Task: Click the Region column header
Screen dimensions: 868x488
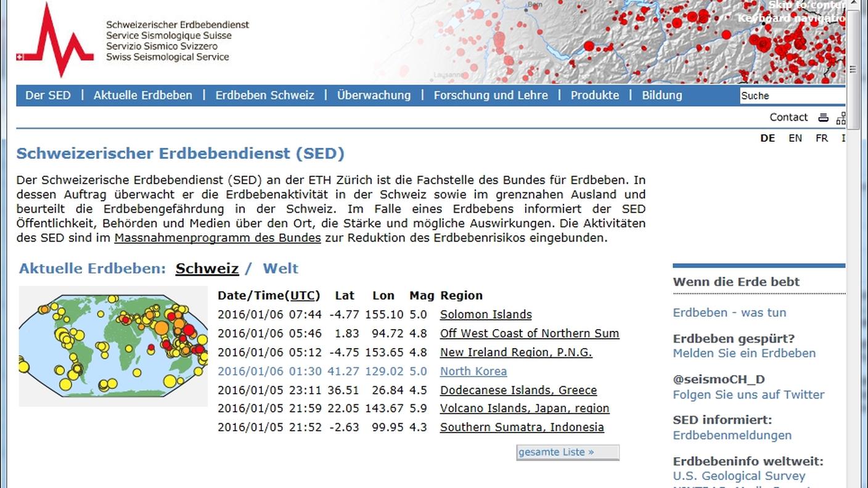Action: pyautogui.click(x=462, y=296)
